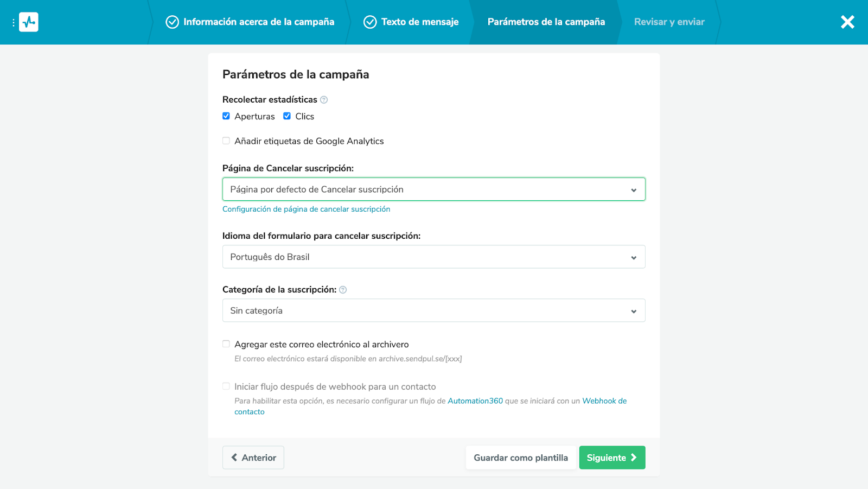Click the SendPulse logo icon

[x=29, y=22]
